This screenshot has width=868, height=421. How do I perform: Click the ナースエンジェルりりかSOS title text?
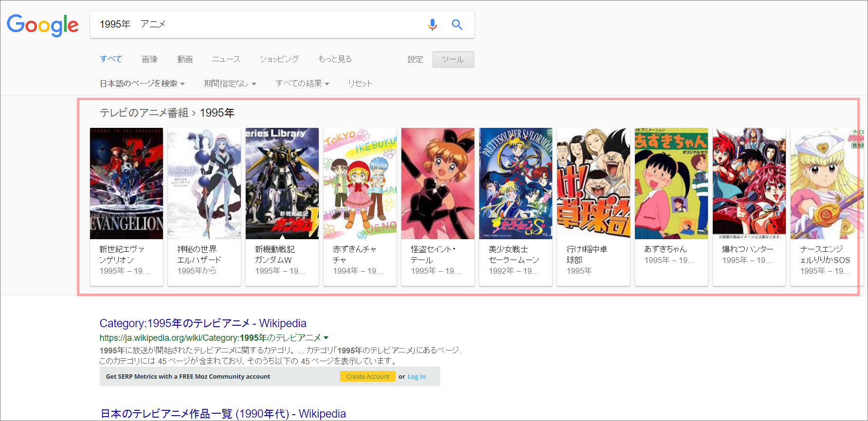tap(825, 254)
